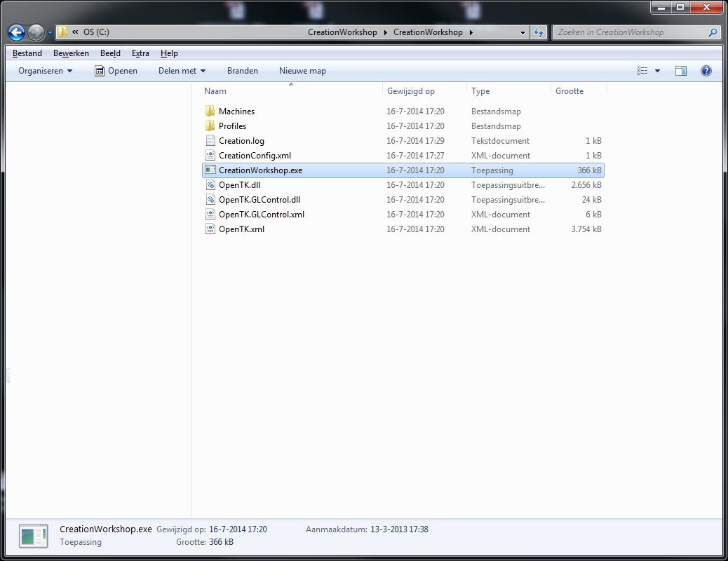This screenshot has height=561, width=728.
Task: Open the Bestand menu
Action: pos(27,53)
